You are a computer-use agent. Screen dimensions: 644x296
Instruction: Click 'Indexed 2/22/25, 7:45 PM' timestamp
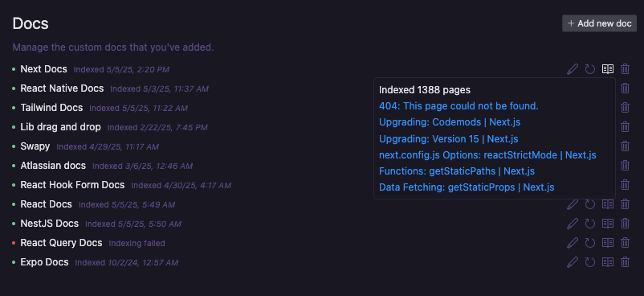click(x=157, y=128)
